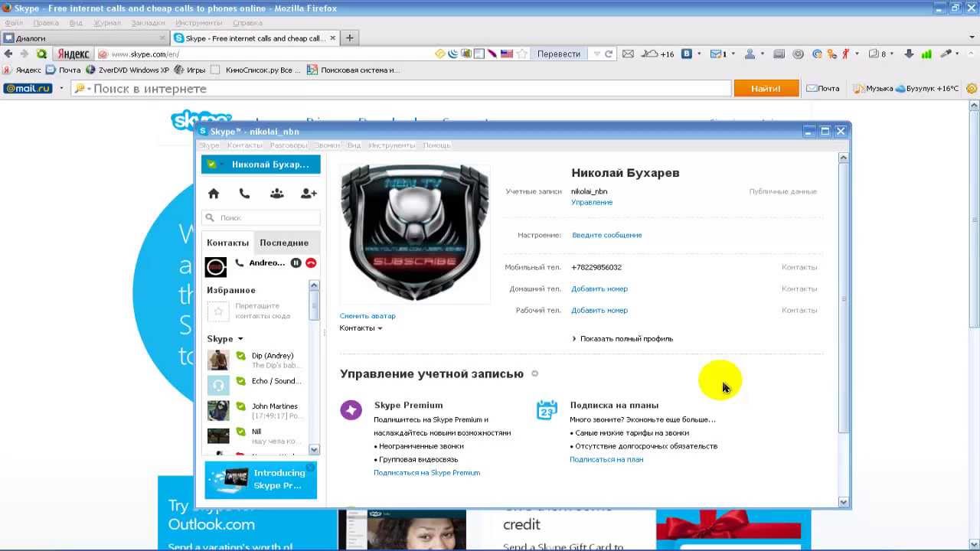This screenshot has width=980, height=551.
Task: Click the Подписка на планы calendar icon
Action: point(547,410)
